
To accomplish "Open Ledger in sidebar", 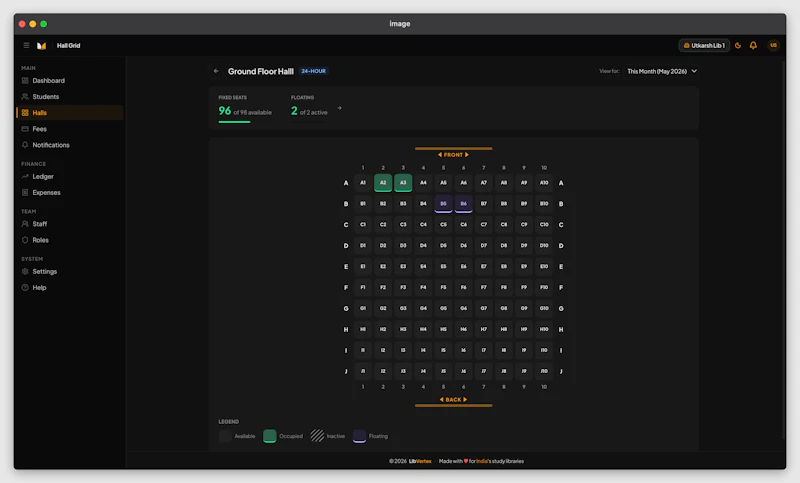I will pyautogui.click(x=70, y=176).
